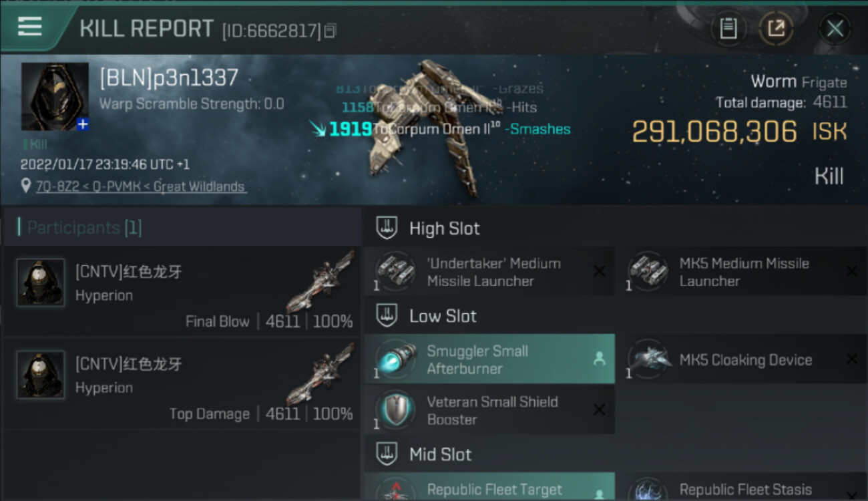Close the kill report window

pos(835,29)
